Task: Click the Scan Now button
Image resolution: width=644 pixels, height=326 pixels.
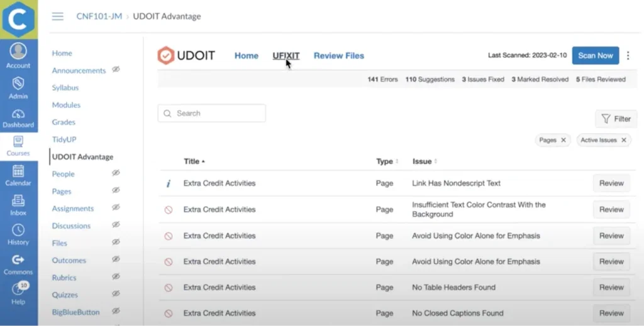Action: (x=595, y=55)
